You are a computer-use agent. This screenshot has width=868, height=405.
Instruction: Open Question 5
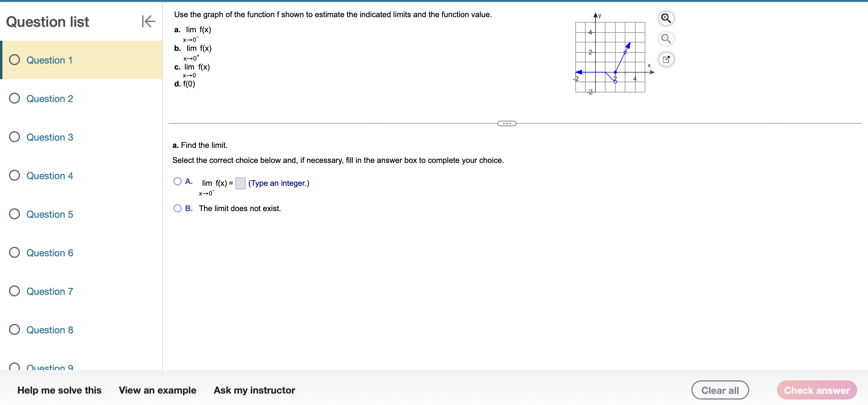(x=49, y=214)
